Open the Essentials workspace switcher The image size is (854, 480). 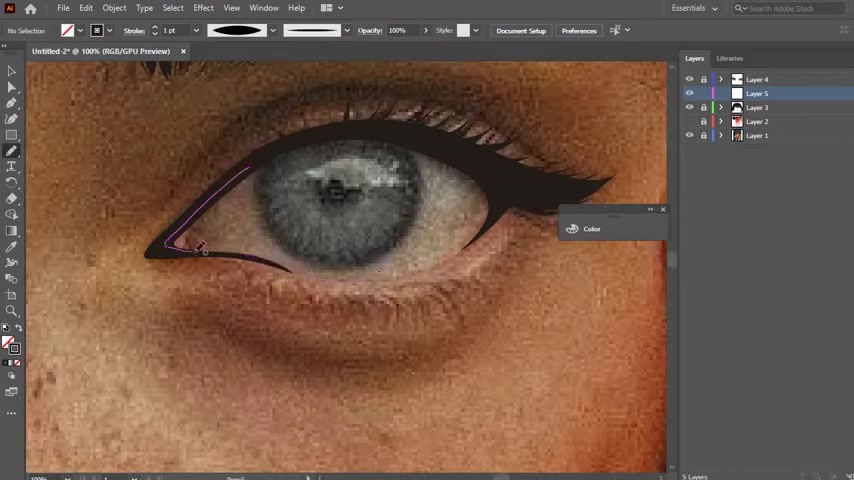click(x=694, y=8)
